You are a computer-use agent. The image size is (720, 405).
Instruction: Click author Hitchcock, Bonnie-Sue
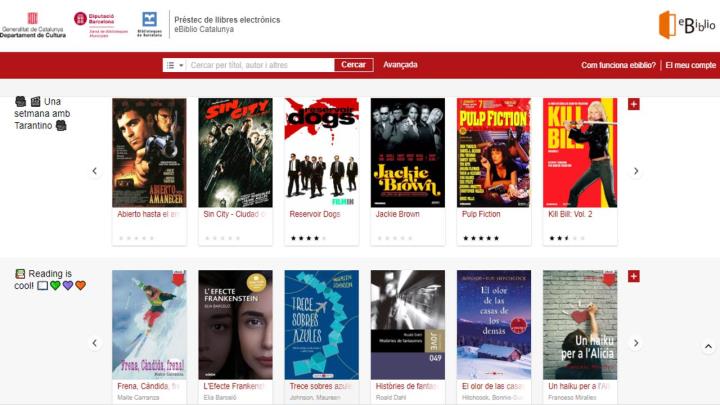(x=492, y=398)
